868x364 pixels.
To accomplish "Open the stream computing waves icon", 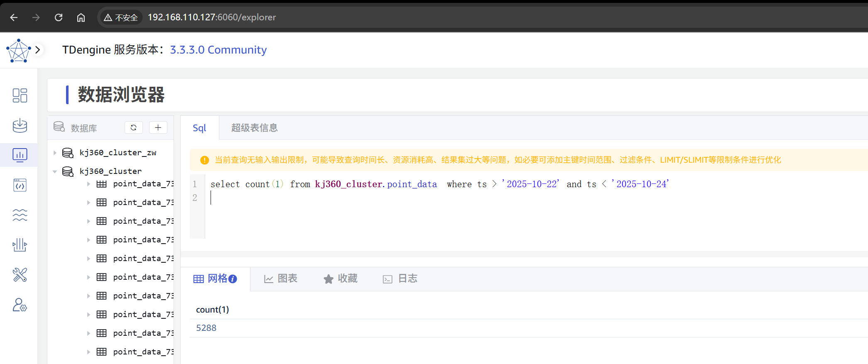I will (x=20, y=215).
